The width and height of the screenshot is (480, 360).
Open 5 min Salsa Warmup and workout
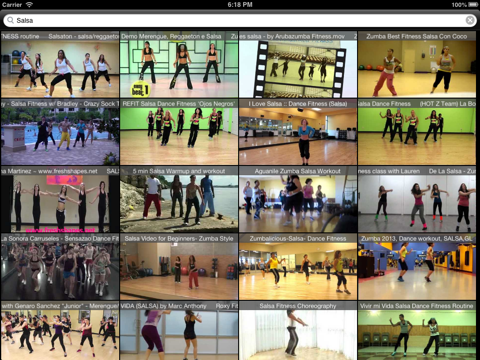click(x=179, y=199)
